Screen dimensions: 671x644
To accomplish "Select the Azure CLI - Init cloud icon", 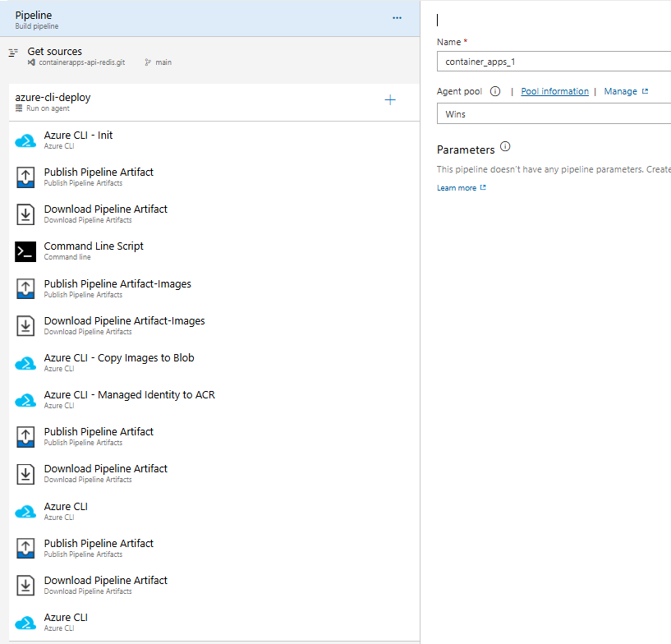I will (x=25, y=140).
